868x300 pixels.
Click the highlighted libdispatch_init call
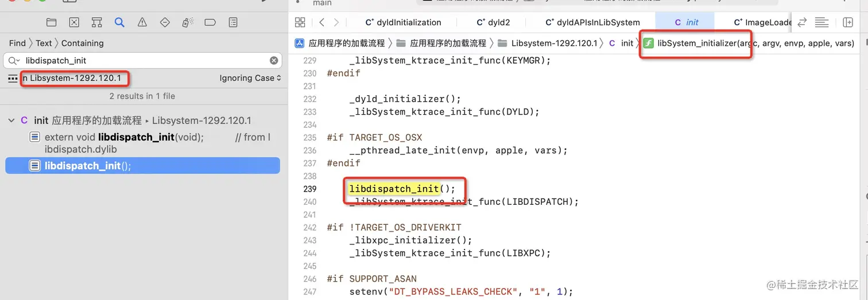[394, 189]
